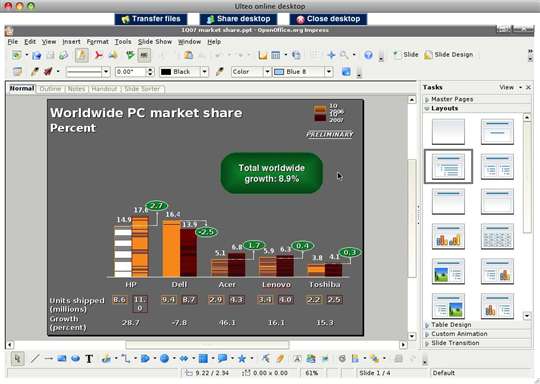Open the Help icon in the toolbar

point(368,55)
